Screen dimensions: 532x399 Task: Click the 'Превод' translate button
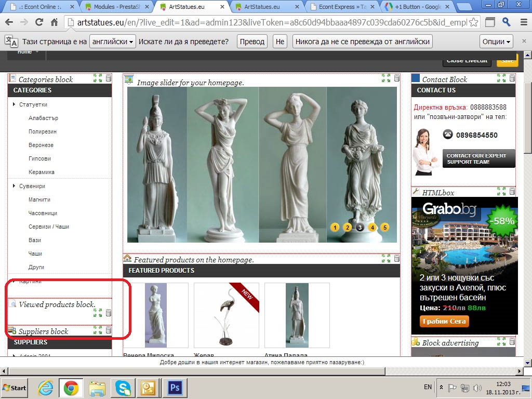tap(252, 42)
